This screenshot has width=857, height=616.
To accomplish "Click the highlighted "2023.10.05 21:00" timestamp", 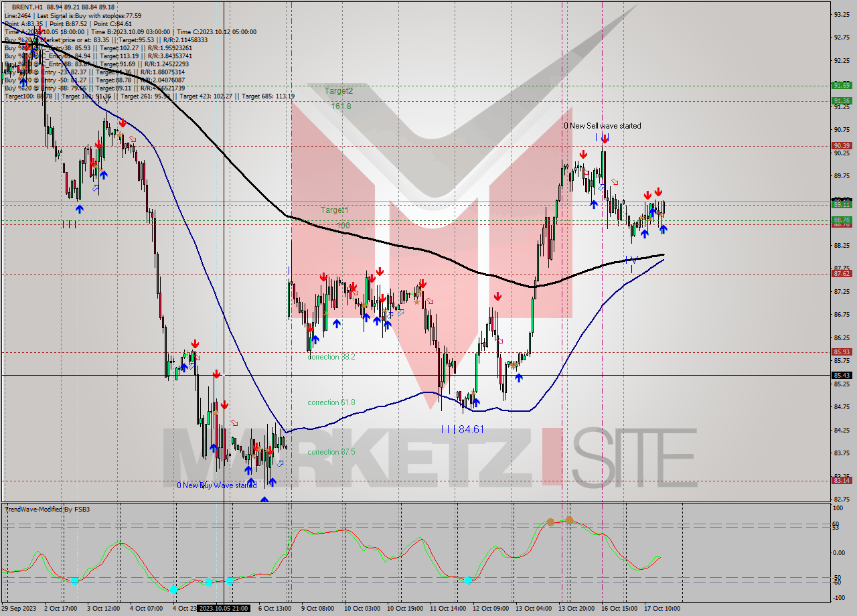I will coord(222,609).
